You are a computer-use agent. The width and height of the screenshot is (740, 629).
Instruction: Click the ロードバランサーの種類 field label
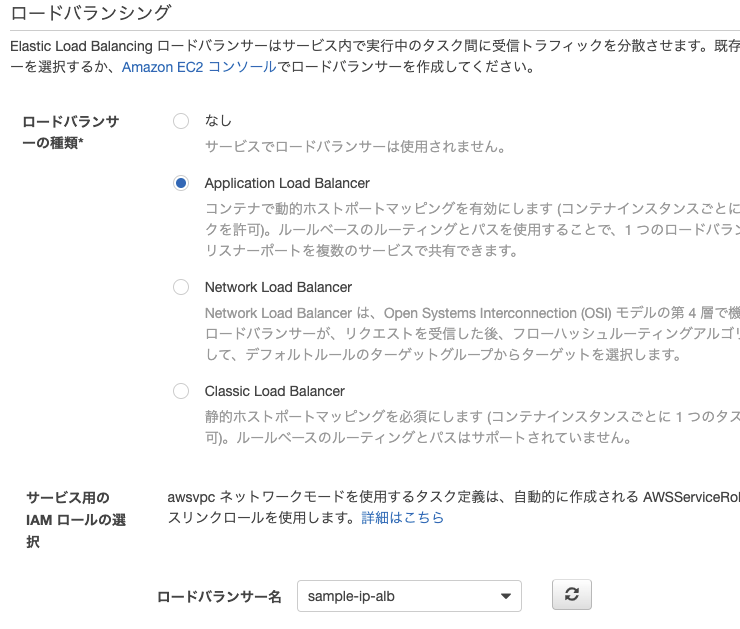[70, 133]
